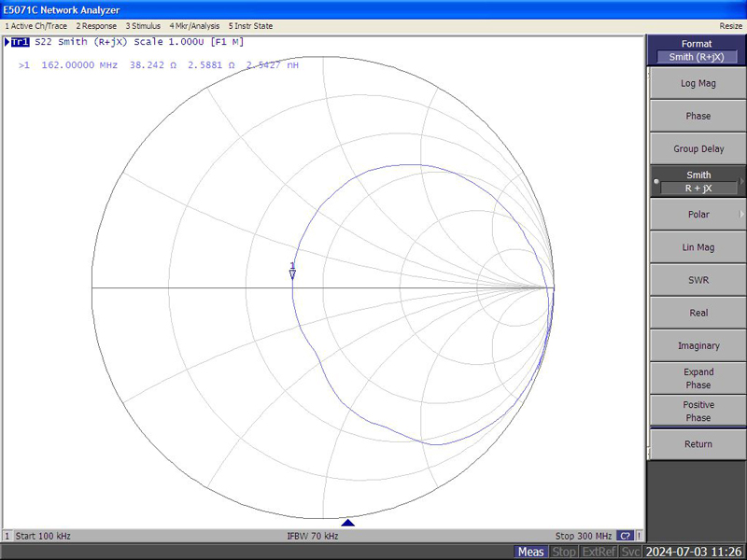This screenshot has width=747, height=560.
Task: Select the Phase format softkey
Action: point(698,116)
